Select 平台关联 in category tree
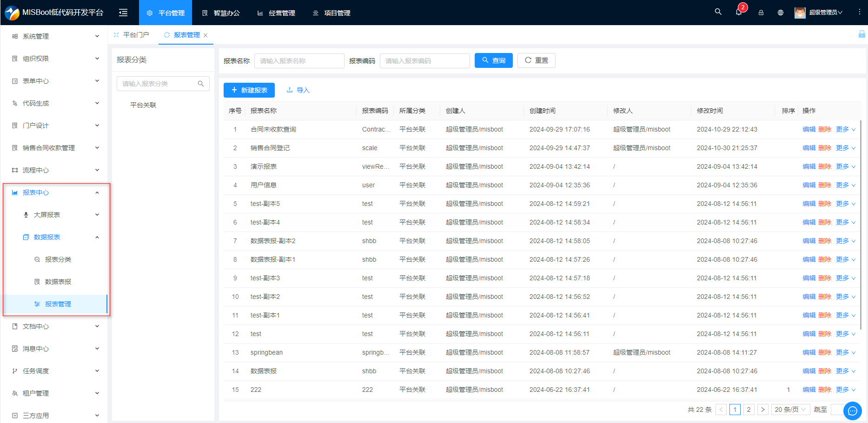 click(x=143, y=105)
